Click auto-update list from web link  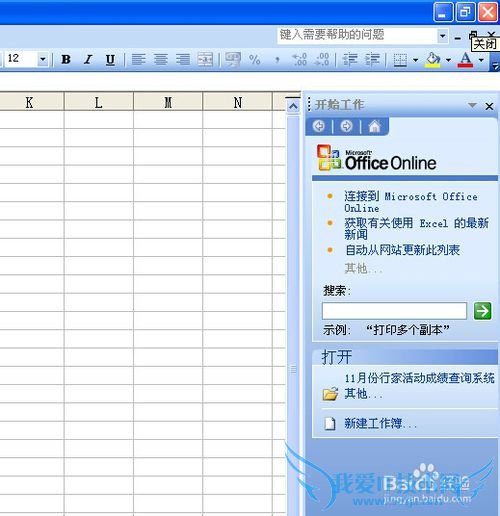coord(403,250)
